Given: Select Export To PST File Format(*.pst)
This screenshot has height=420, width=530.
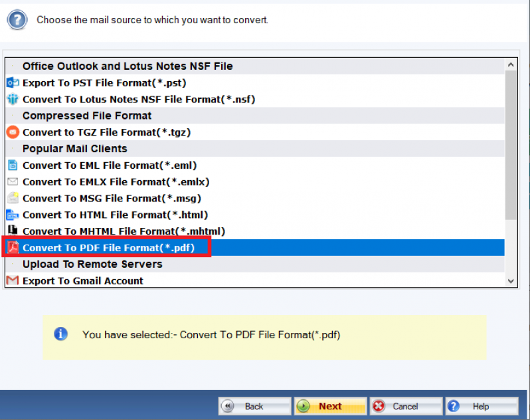Looking at the screenshot, I should tap(255, 83).
